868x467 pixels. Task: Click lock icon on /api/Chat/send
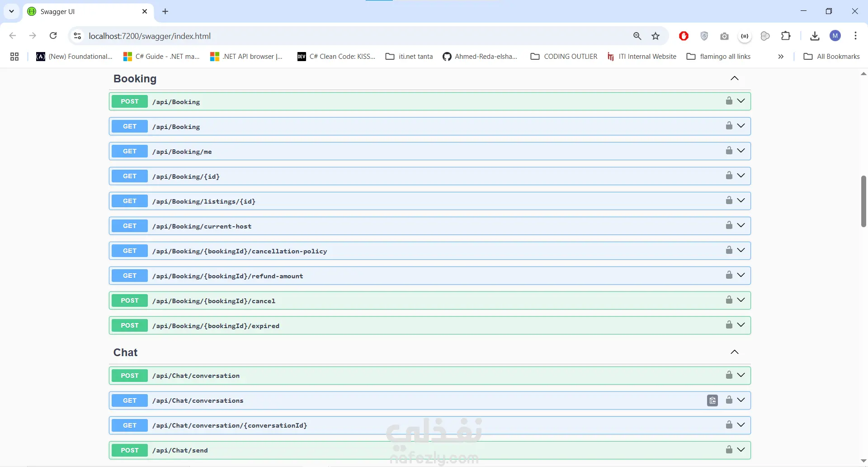pos(729,450)
